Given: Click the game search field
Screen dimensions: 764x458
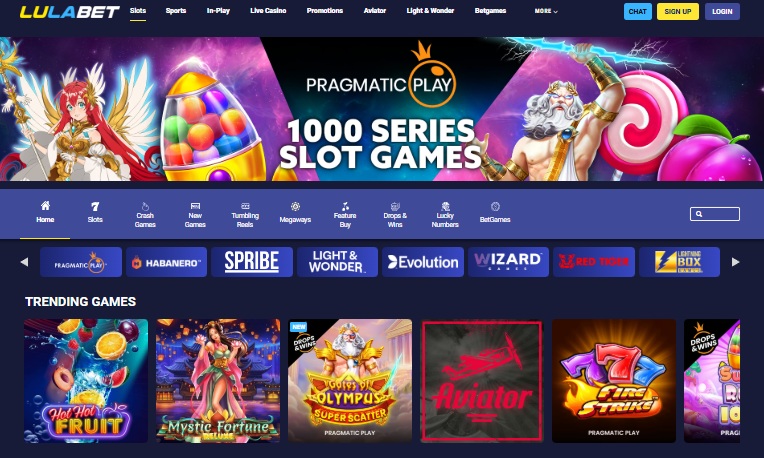Looking at the screenshot, I should 715,214.
